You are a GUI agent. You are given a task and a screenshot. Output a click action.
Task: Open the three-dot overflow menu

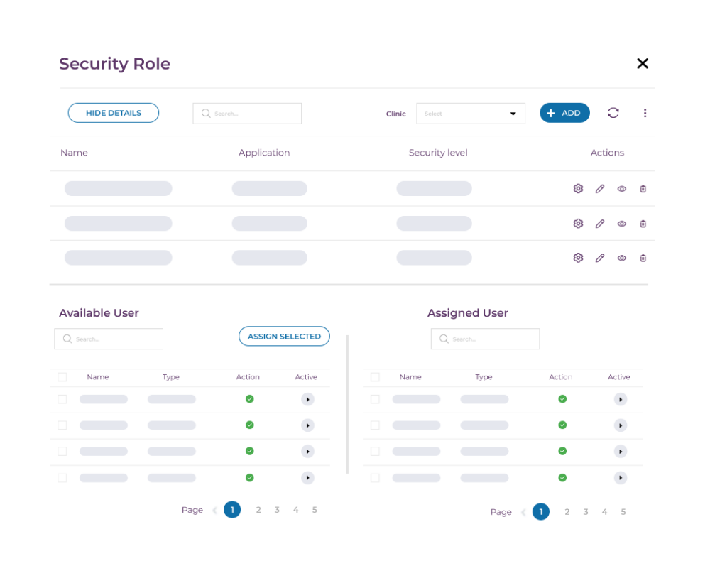pos(645,112)
